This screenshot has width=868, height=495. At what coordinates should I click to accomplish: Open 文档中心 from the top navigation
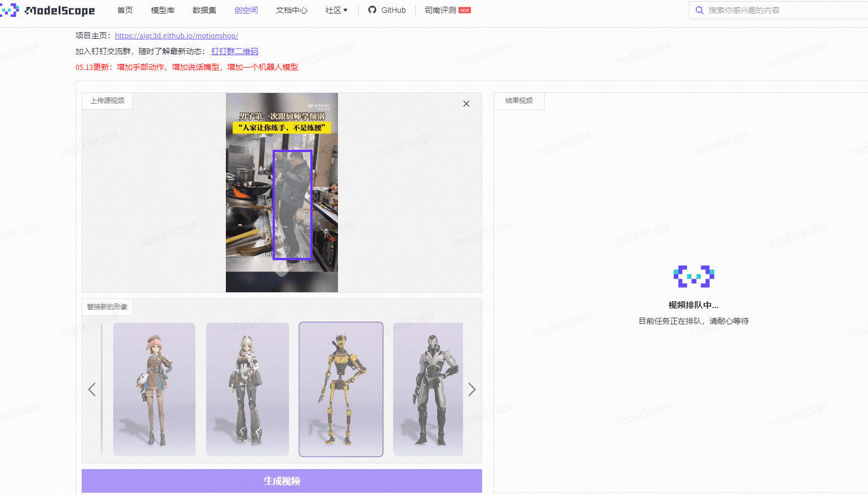[x=291, y=10]
